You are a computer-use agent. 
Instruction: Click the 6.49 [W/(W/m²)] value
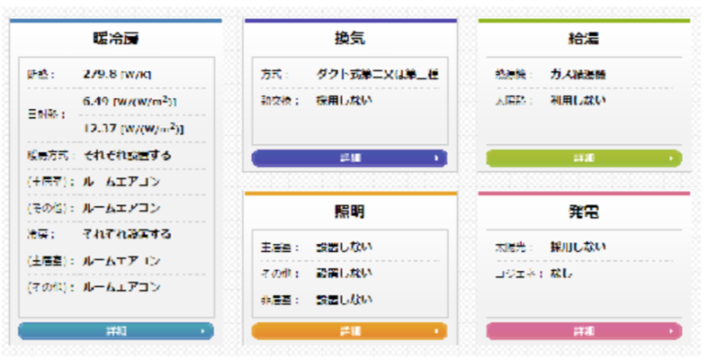(129, 101)
